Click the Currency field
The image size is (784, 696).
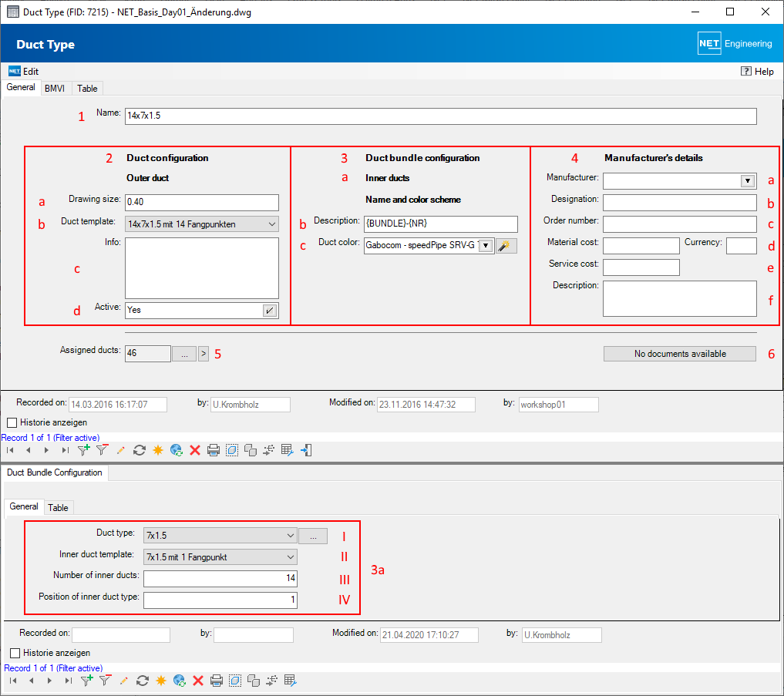741,246
